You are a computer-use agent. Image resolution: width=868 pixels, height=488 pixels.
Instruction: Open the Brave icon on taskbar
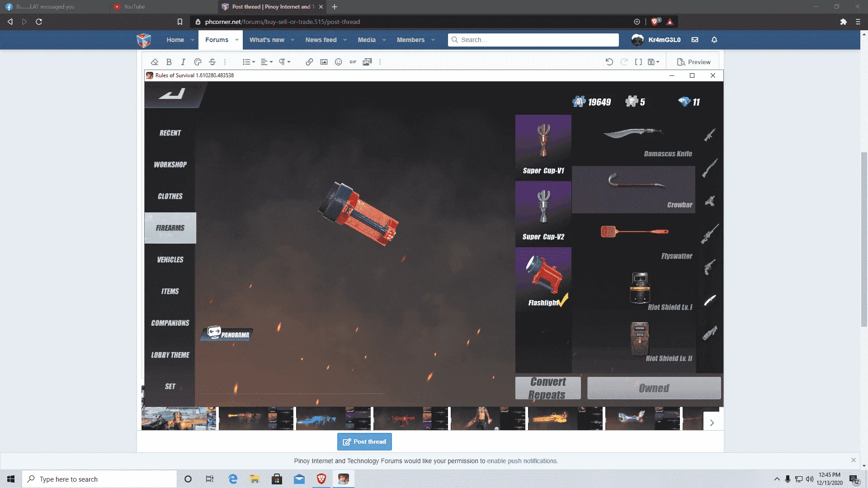click(321, 479)
